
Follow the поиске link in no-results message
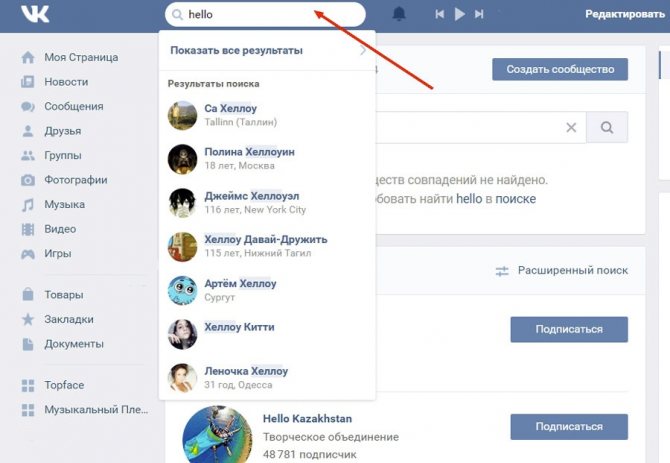(515, 199)
